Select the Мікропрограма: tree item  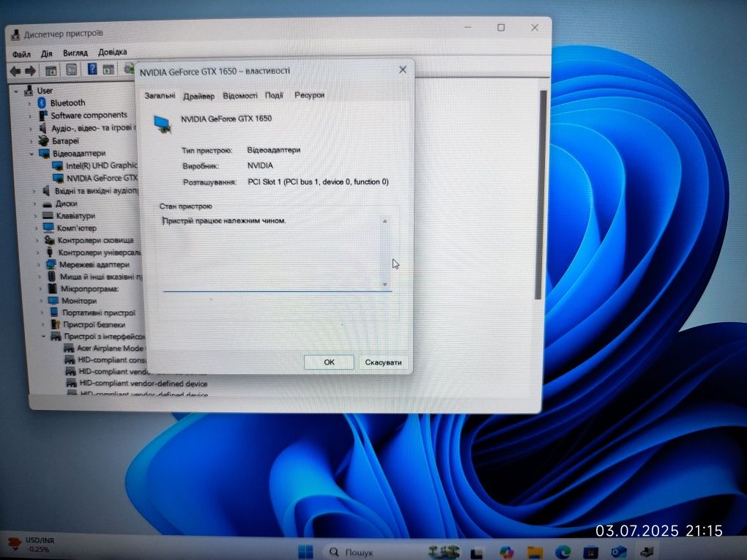pos(89,288)
